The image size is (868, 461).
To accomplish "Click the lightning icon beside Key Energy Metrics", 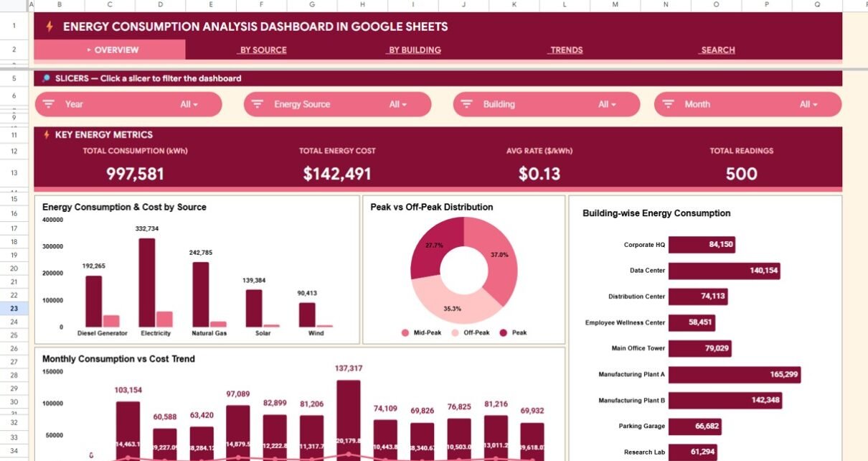I will 47,134.
